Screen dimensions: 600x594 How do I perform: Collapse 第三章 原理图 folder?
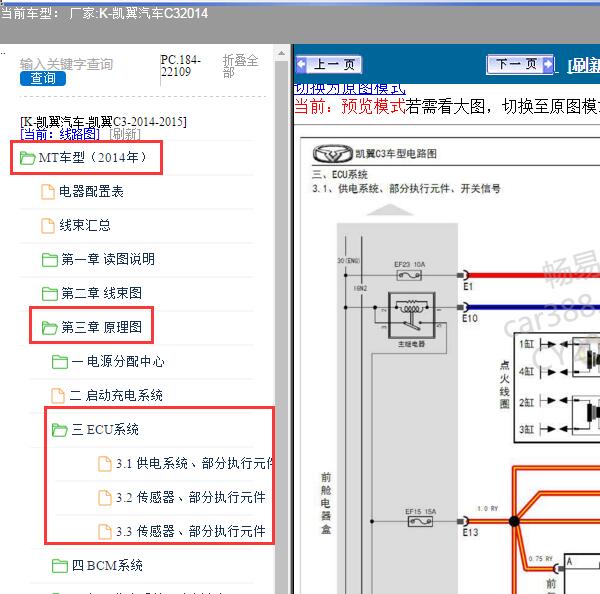point(101,327)
